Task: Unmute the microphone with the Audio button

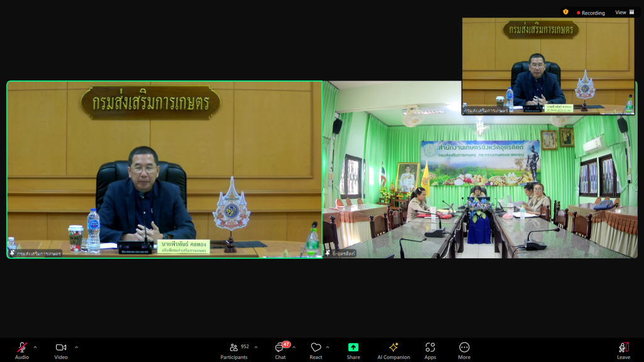Action: tap(22, 351)
